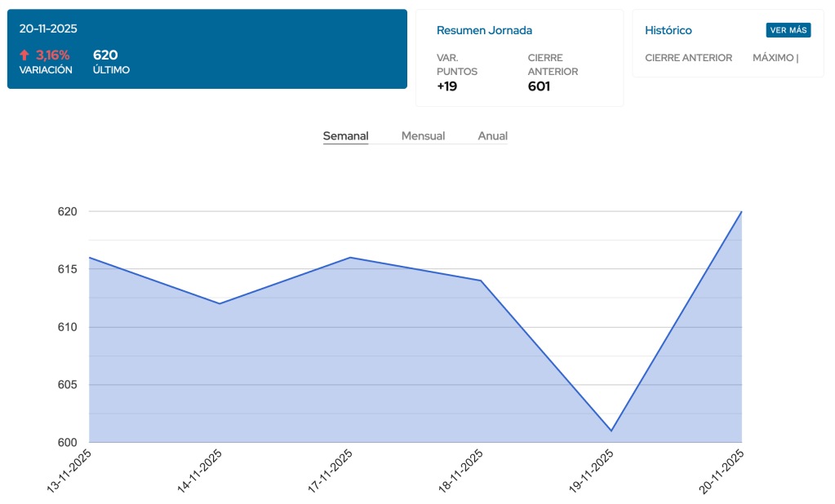Image resolution: width=835 pixels, height=504 pixels.
Task: Click the Histórico heading
Action: 668,30
